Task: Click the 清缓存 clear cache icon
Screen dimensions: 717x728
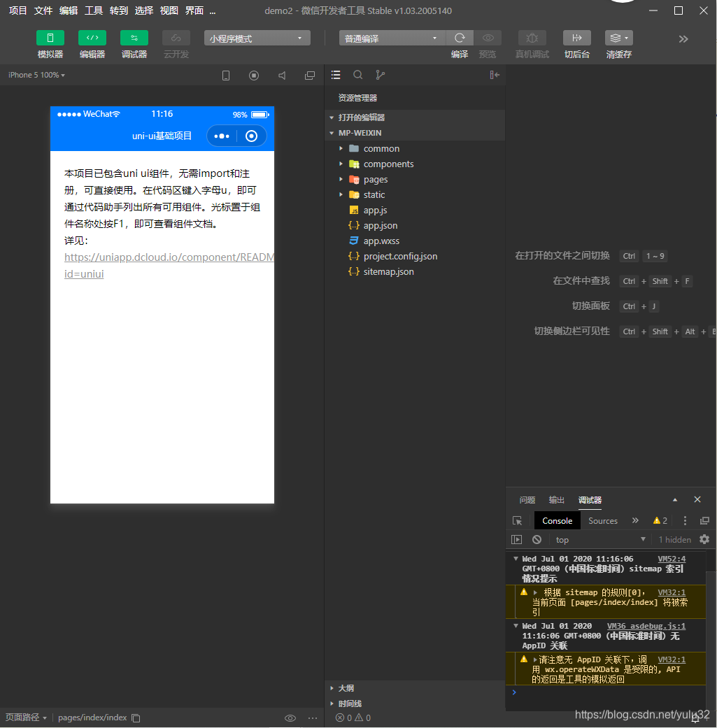Action: pyautogui.click(x=618, y=38)
